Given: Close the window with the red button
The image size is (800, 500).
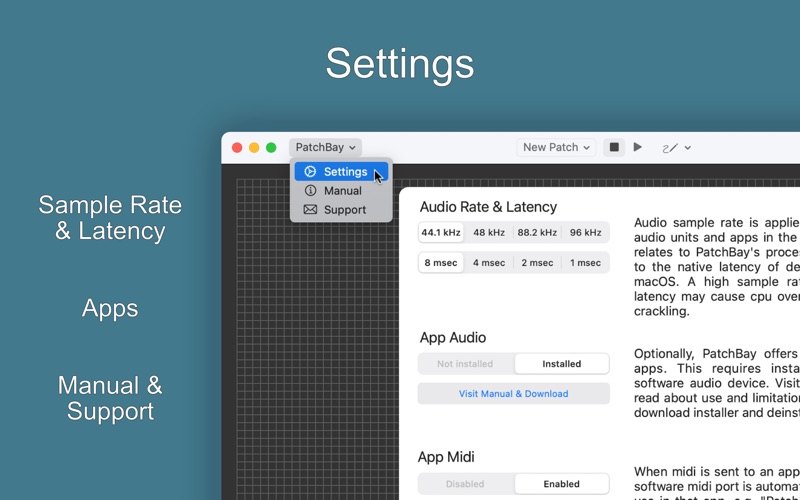Looking at the screenshot, I should click(x=237, y=147).
